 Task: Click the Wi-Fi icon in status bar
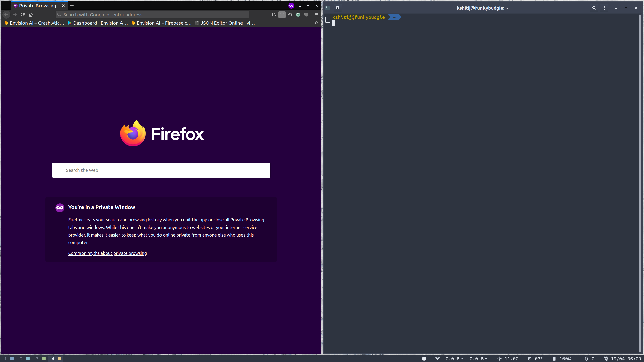[x=437, y=359]
